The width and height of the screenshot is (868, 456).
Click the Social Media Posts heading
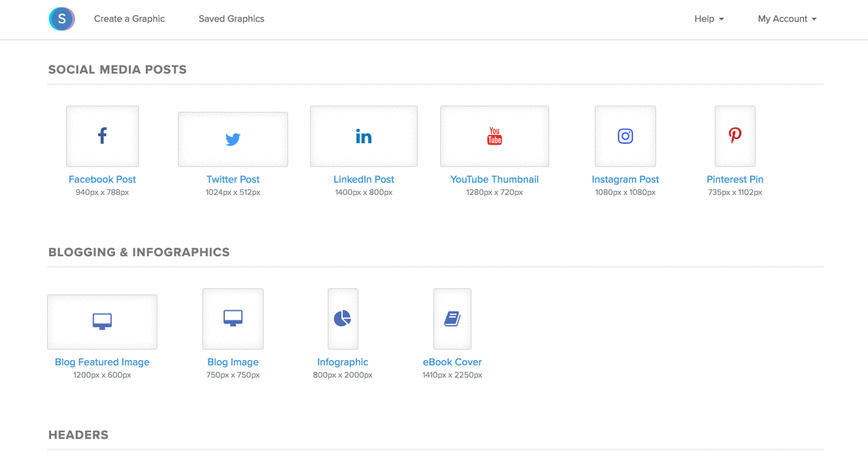point(117,70)
